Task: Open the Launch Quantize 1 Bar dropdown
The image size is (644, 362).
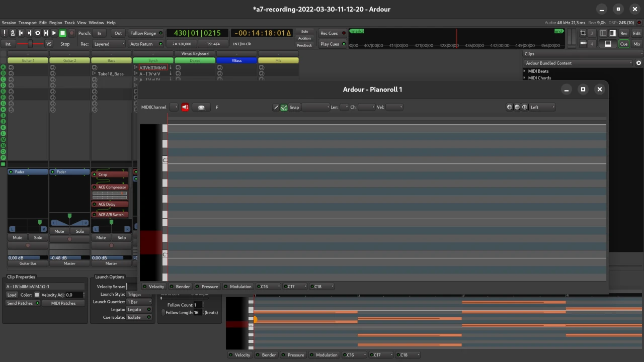Action: (x=139, y=302)
